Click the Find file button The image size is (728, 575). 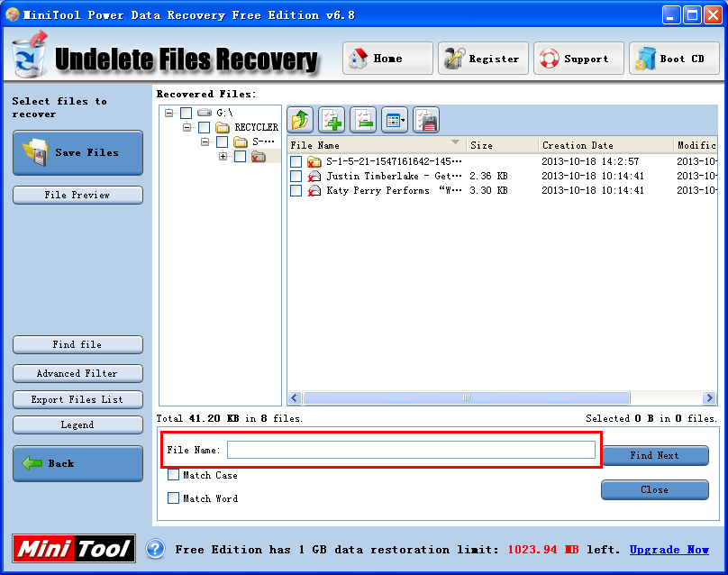click(x=78, y=344)
